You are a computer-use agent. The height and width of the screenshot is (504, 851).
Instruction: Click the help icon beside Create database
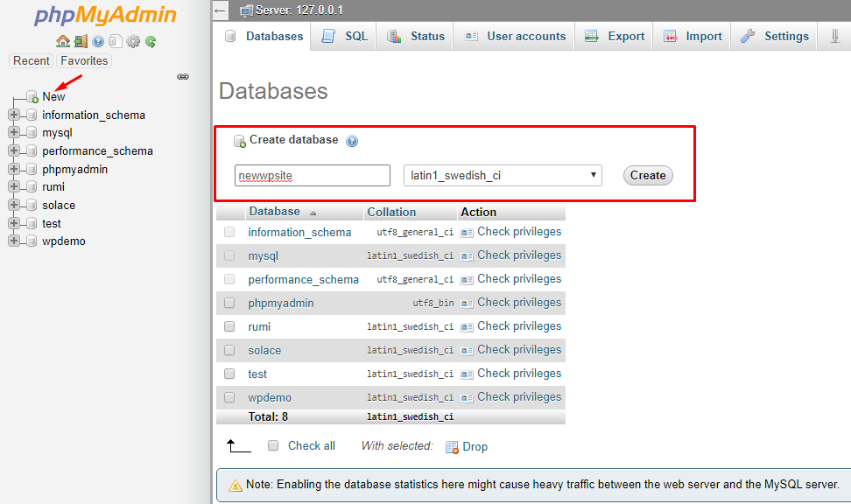point(352,141)
